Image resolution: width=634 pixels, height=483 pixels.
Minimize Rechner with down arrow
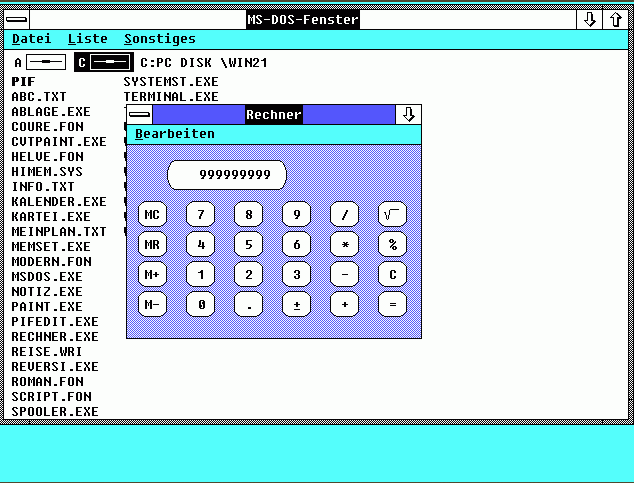408,114
